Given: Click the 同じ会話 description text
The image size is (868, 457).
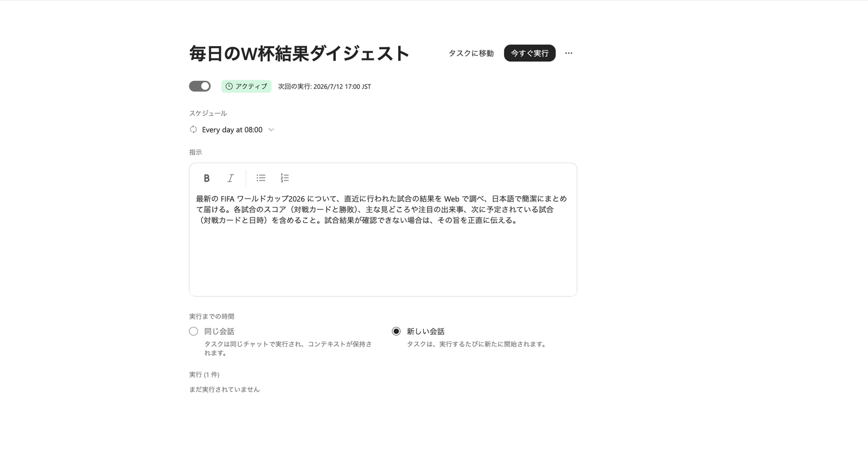Looking at the screenshot, I should point(288,349).
